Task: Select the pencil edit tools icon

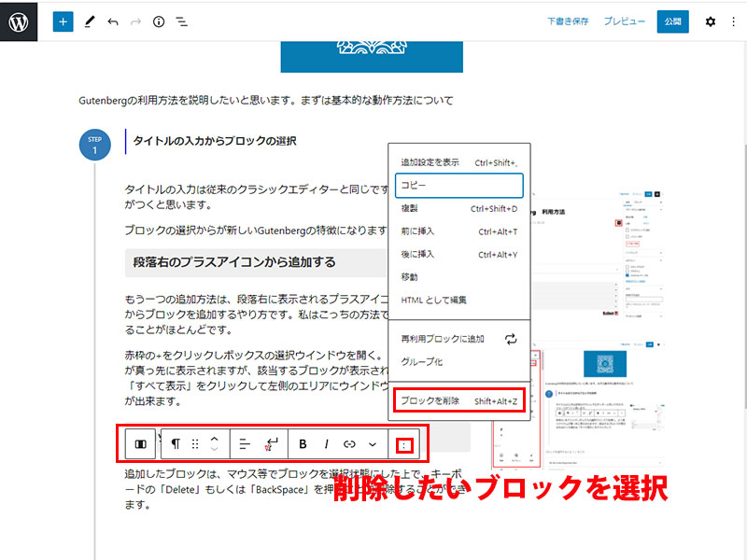Action: [x=89, y=21]
